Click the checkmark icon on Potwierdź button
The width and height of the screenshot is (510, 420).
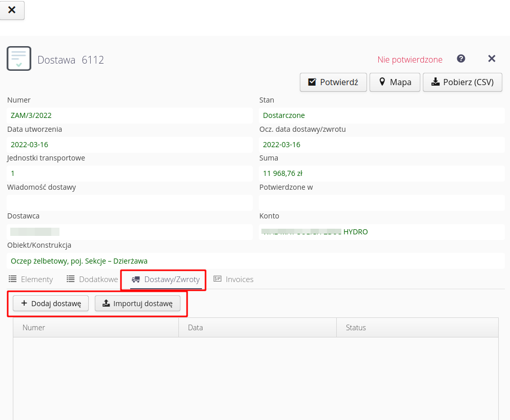(313, 82)
